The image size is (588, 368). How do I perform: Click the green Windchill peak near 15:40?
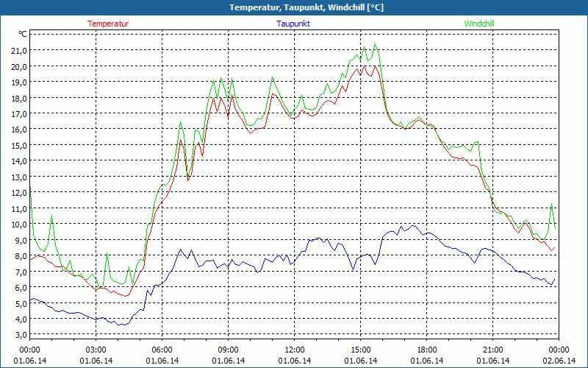click(375, 44)
